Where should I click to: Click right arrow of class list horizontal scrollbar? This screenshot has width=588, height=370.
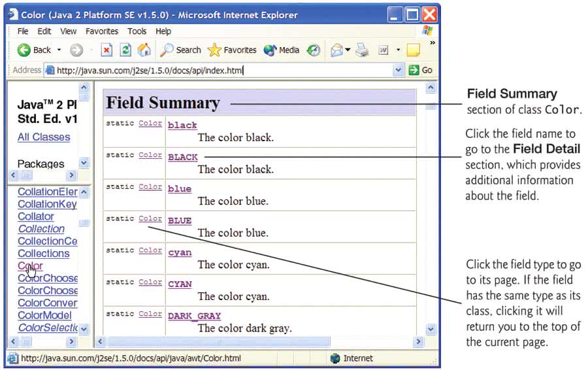[71, 341]
